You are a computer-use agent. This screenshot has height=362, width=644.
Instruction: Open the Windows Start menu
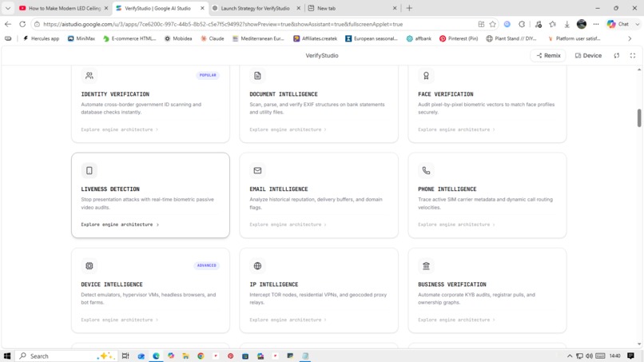coord(7,356)
